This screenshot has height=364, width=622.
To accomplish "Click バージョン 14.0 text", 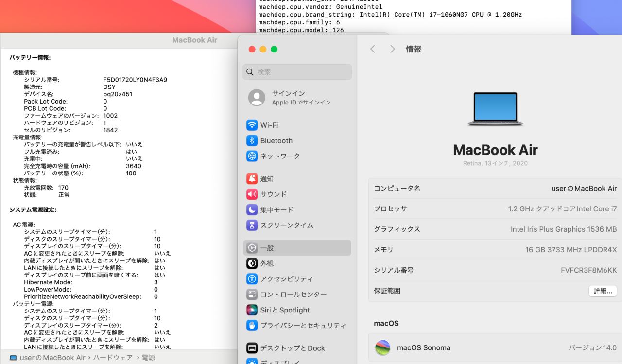I will 593,348.
